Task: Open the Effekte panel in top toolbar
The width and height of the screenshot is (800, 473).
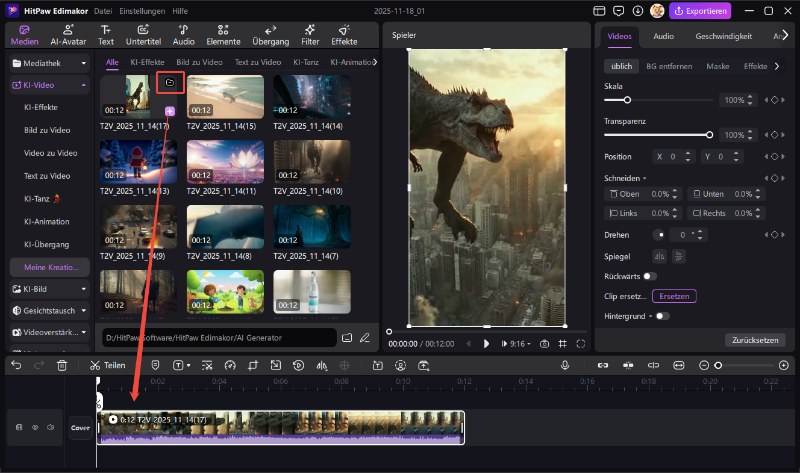Action: click(344, 35)
